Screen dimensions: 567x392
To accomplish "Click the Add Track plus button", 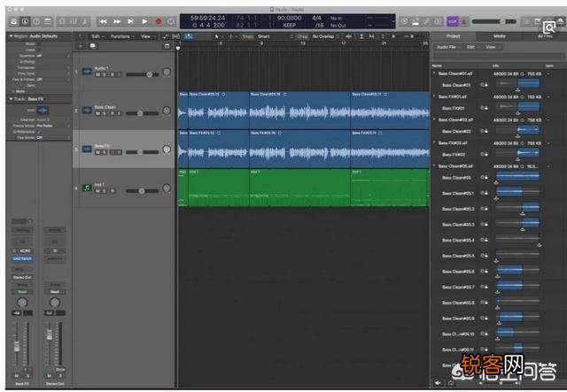I will pyautogui.click(x=81, y=46).
